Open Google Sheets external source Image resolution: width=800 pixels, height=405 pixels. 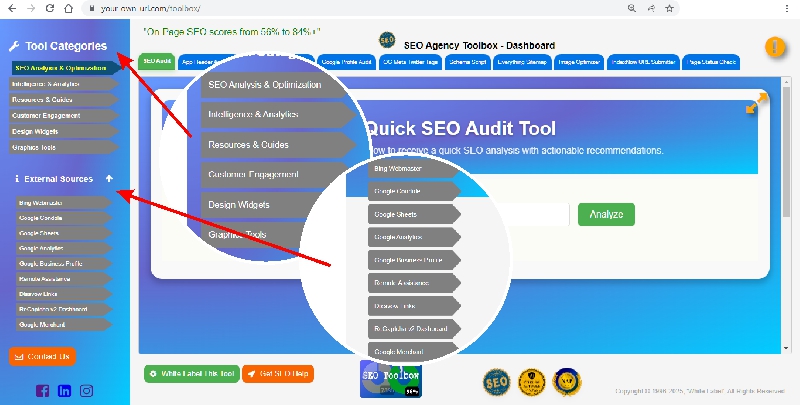tap(64, 233)
